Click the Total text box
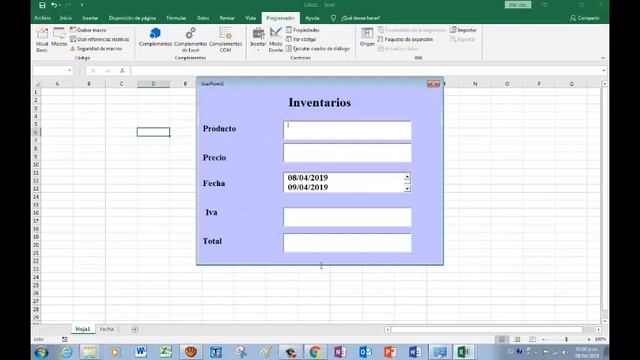The height and width of the screenshot is (360, 640). pyautogui.click(x=347, y=243)
